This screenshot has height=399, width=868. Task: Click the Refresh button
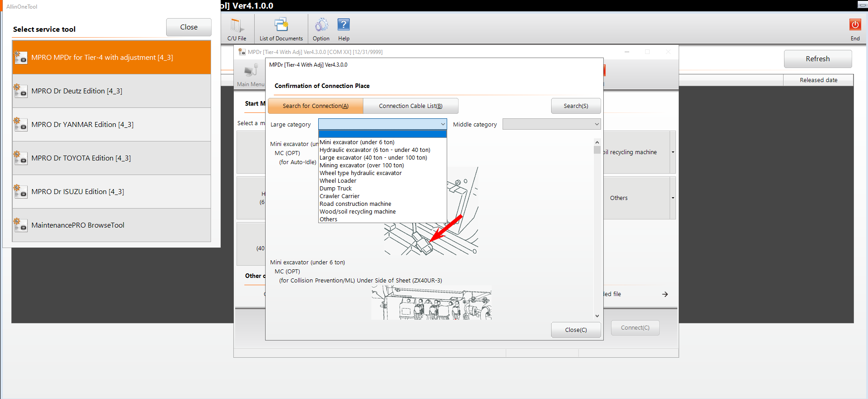coord(818,59)
